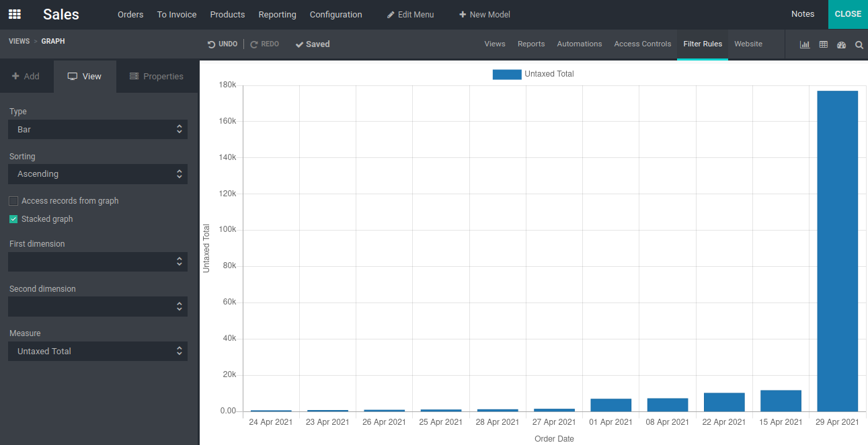The image size is (868, 445).
Task: Click the Redo arrow icon
Action: 254,44
